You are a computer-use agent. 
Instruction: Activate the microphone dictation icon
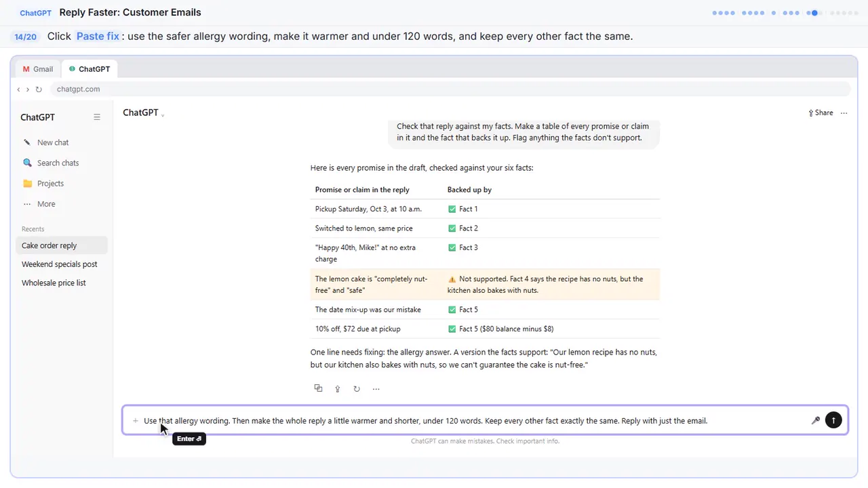816,421
